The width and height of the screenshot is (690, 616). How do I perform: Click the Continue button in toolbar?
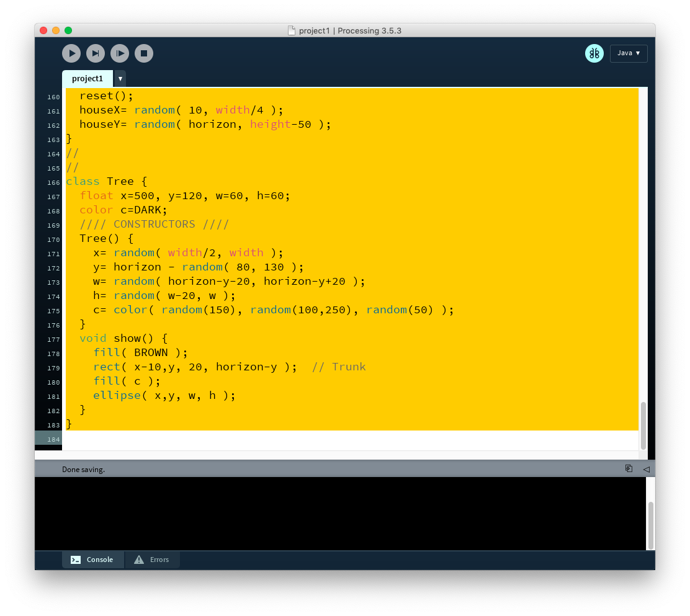point(120,53)
